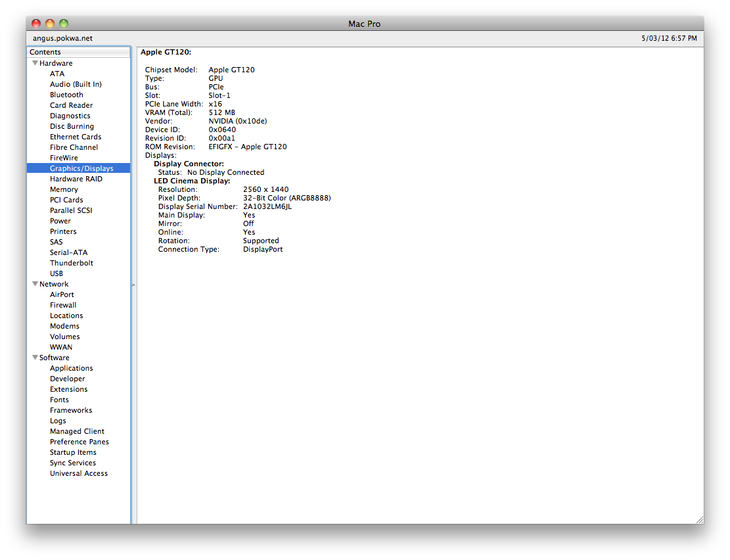Screen dimensions: 730x560
Task: Click the Network section label
Action: pyautogui.click(x=53, y=284)
